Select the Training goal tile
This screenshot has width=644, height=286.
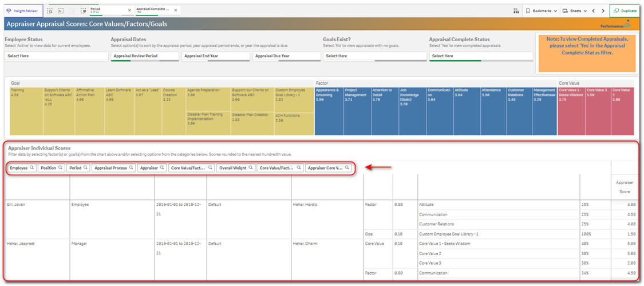pos(26,111)
